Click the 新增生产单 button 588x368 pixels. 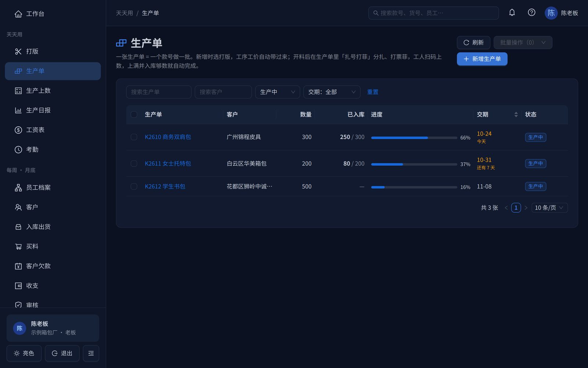coord(482,59)
